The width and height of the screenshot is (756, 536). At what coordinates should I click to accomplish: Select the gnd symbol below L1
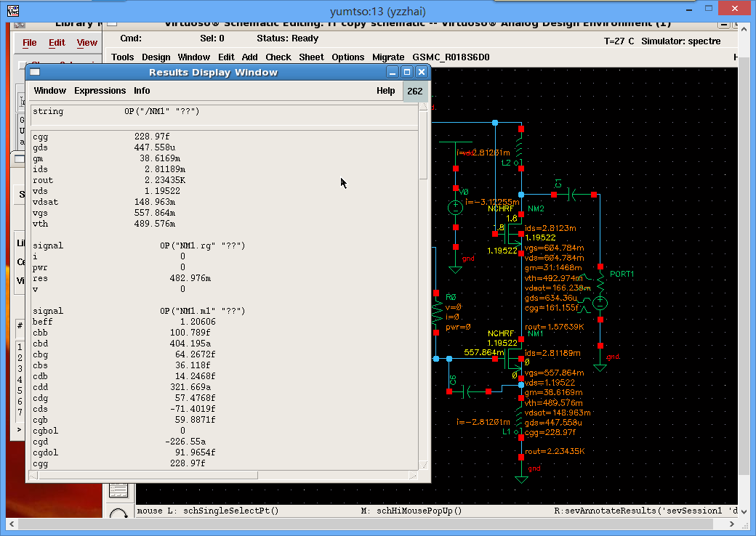(521, 479)
